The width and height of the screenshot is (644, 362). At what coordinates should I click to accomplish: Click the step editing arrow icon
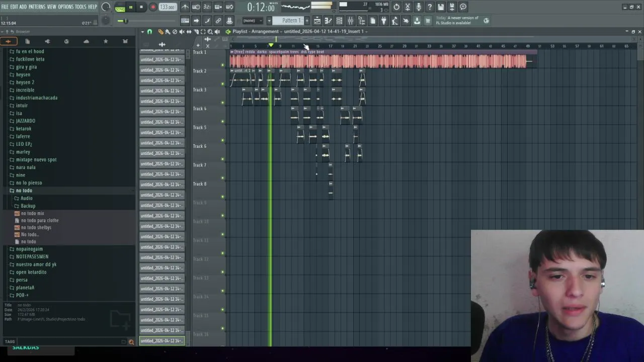pyautogui.click(x=196, y=21)
